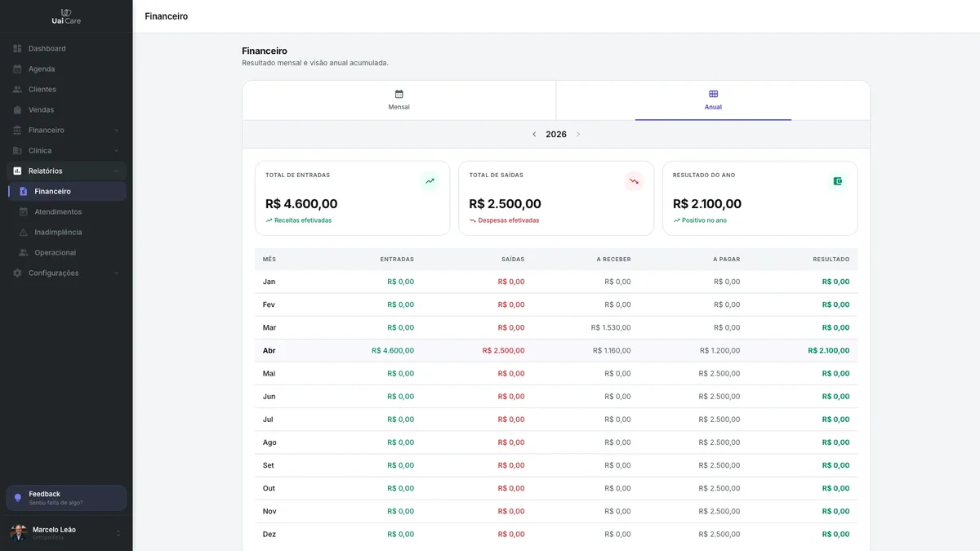Expand the Clínica sidebar submenu chevron

(116, 151)
